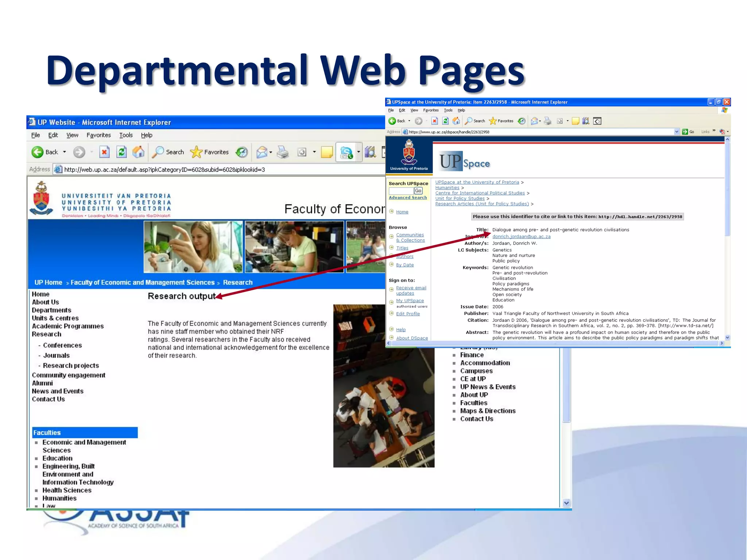Click Forward arrow in UP Website window
This screenshot has height=560, width=747.
click(79, 152)
